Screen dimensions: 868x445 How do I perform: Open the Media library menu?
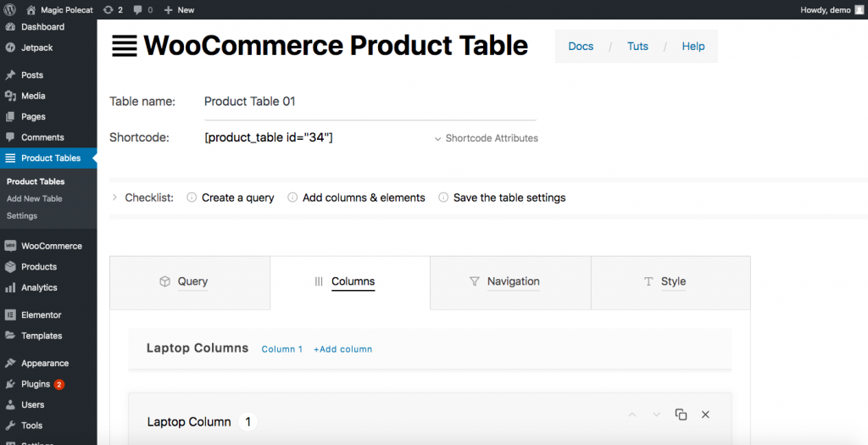tap(33, 96)
